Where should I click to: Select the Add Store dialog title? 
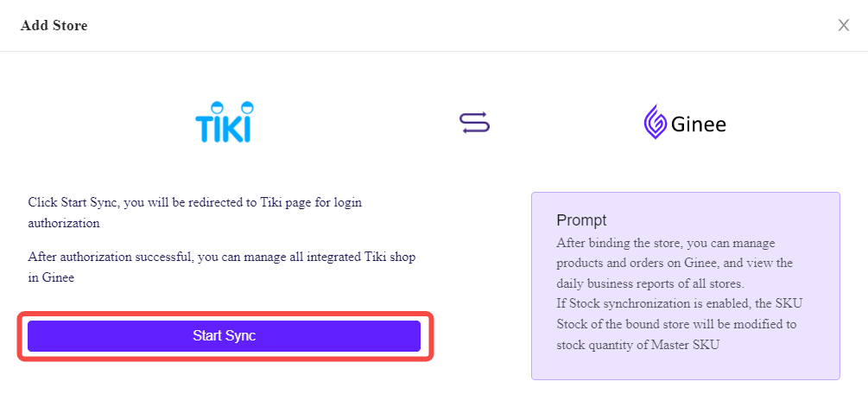(54, 25)
